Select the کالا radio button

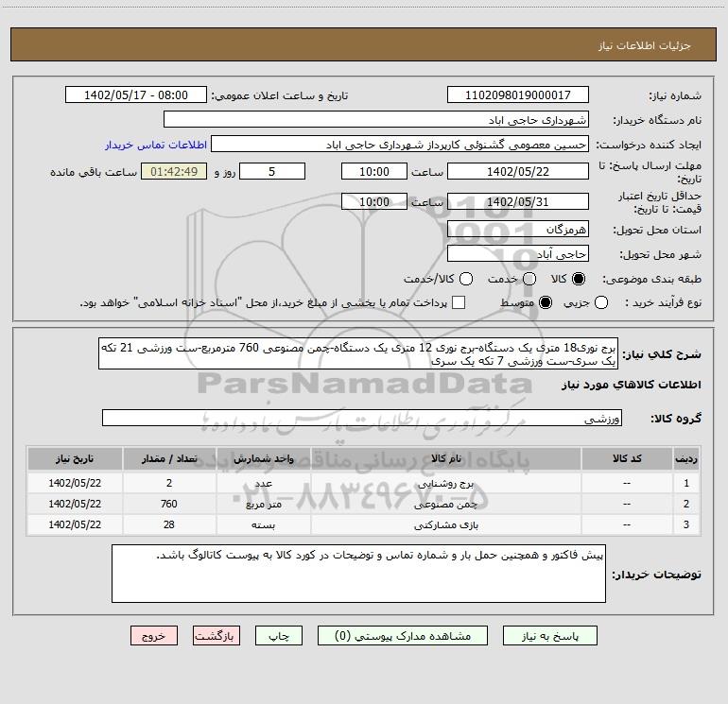pos(579,279)
